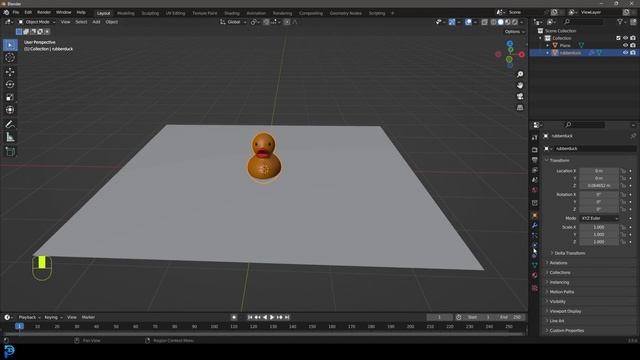Open the Tool properties tab
The height and width of the screenshot is (360, 640).
click(x=535, y=138)
